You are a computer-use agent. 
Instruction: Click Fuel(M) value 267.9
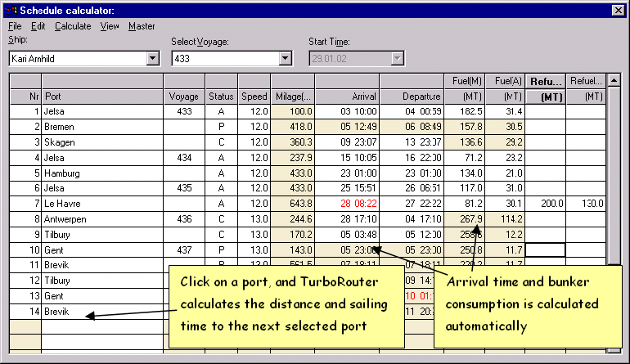(x=465, y=219)
